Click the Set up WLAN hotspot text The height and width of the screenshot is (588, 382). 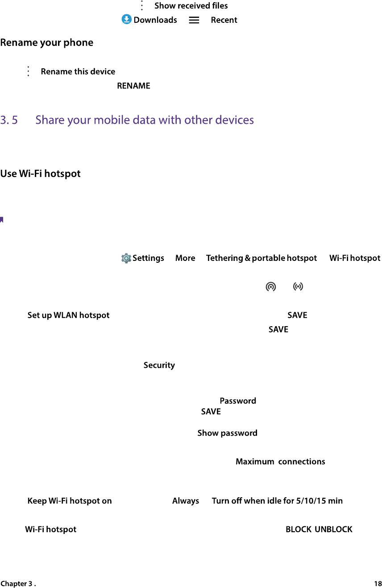coord(68,315)
